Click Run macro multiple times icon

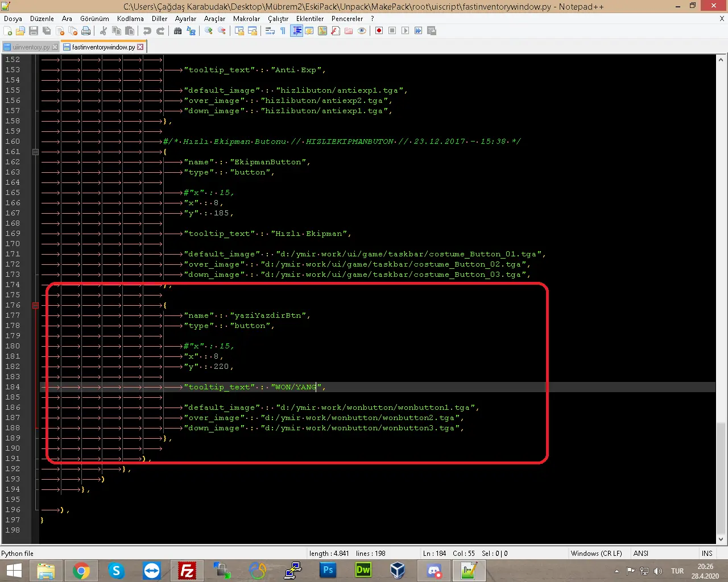pos(419,31)
